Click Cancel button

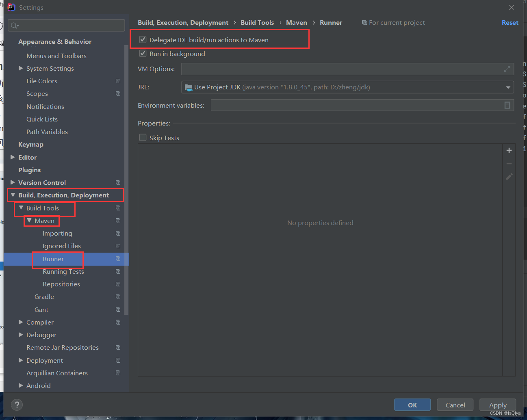[x=455, y=405]
